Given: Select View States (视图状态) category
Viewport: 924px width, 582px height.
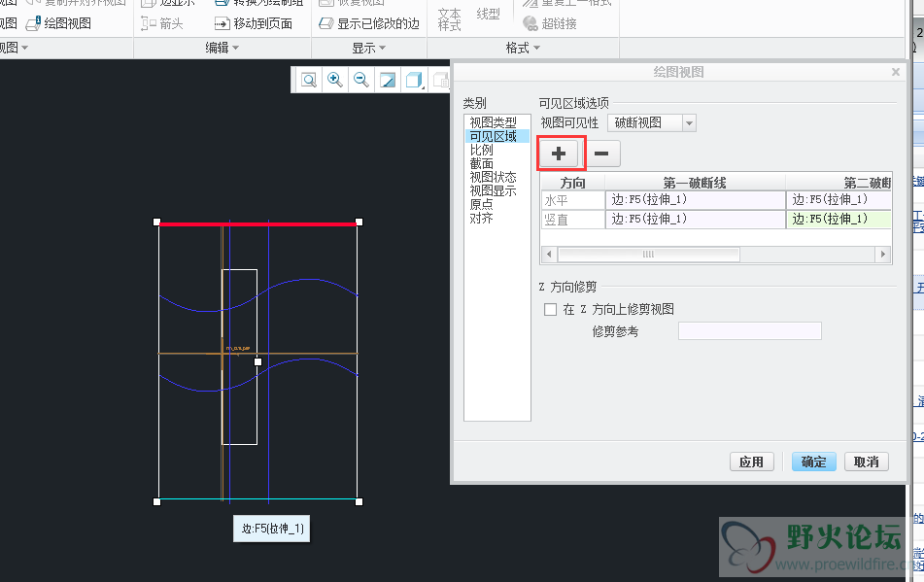Looking at the screenshot, I should click(x=493, y=177).
